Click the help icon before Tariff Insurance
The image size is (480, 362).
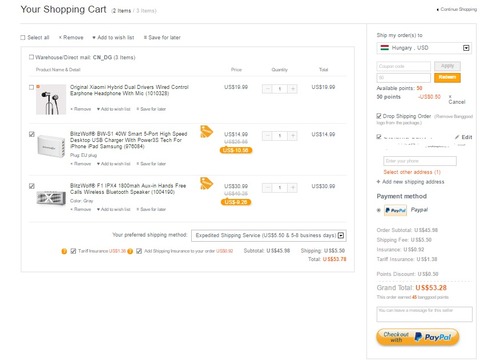click(x=64, y=251)
